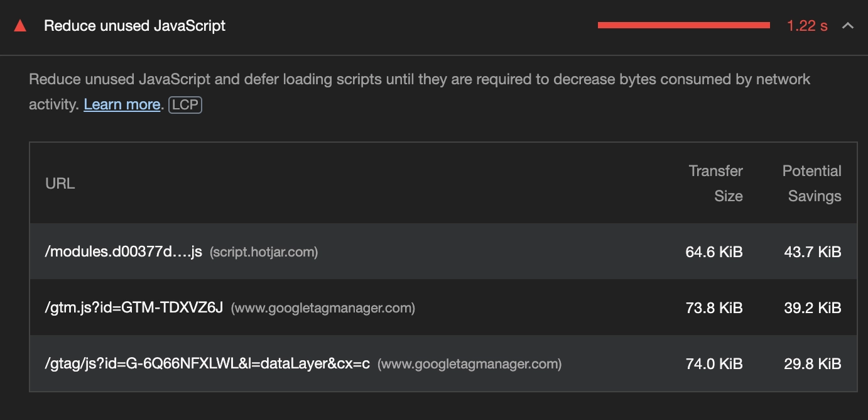Open the Learn more link
The image size is (868, 420).
click(x=122, y=104)
